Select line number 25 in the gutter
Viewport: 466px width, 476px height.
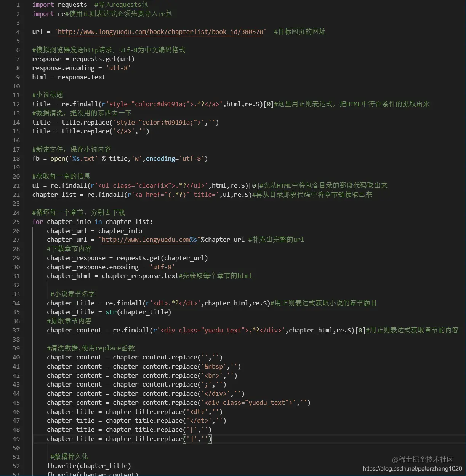[x=16, y=222]
